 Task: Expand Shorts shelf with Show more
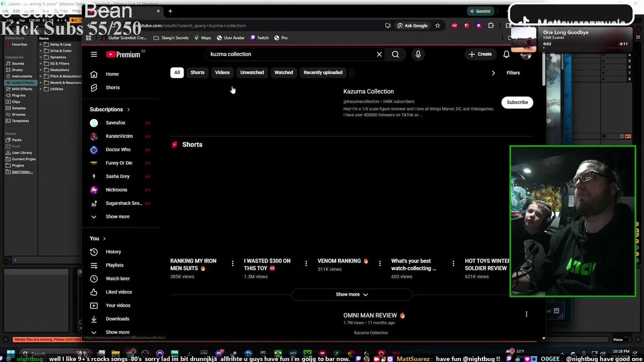pos(352,295)
